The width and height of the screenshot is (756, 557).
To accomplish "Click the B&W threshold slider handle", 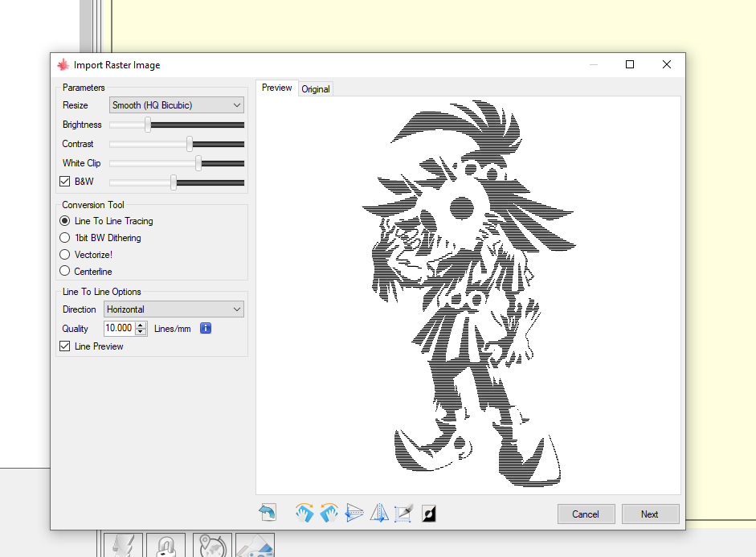I will [174, 182].
